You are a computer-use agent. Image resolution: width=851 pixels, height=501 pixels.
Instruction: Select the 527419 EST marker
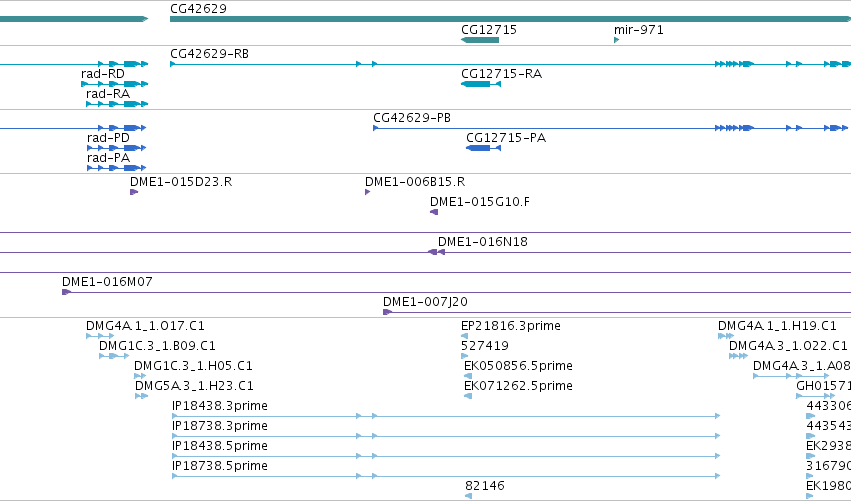pyautogui.click(x=464, y=356)
